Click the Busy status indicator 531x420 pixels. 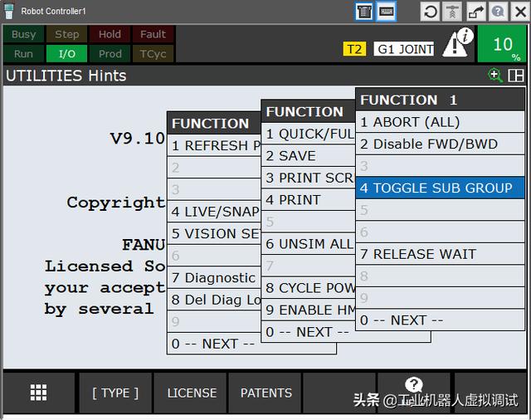(24, 34)
